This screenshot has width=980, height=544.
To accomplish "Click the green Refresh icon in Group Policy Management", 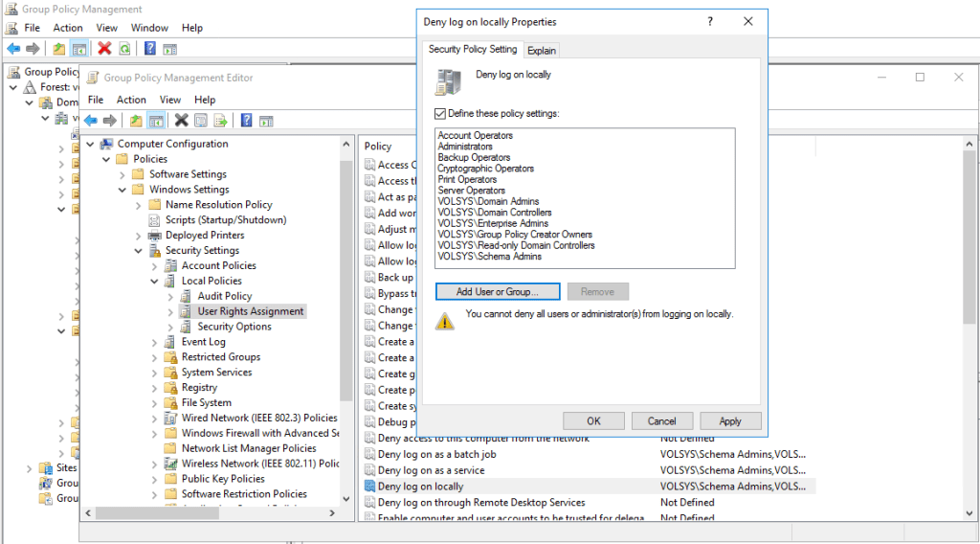I will tap(124, 48).
